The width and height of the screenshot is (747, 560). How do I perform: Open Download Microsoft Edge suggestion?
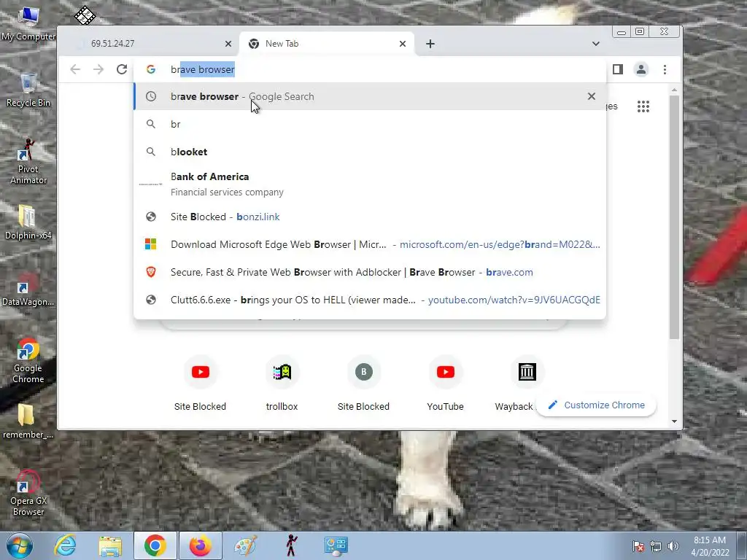pyautogui.click(x=370, y=244)
